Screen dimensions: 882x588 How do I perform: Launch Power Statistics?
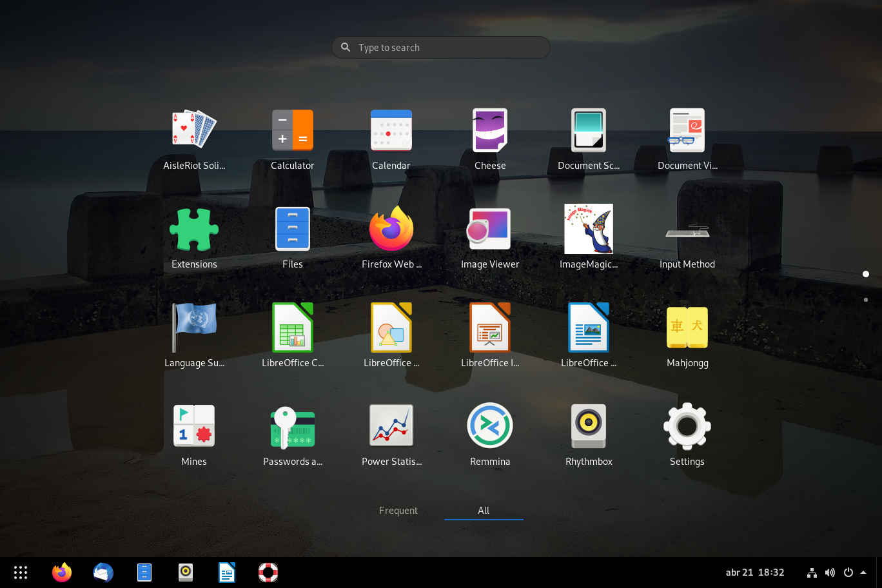(x=391, y=426)
